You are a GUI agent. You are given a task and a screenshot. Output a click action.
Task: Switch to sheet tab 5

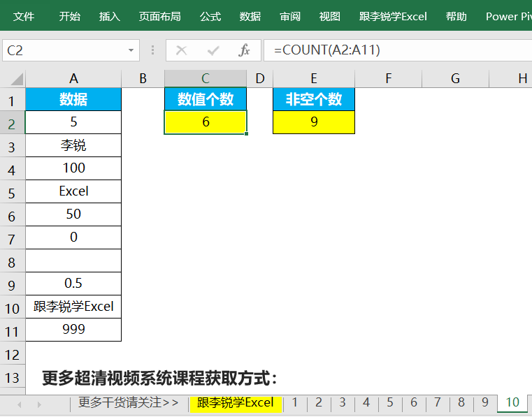point(390,403)
